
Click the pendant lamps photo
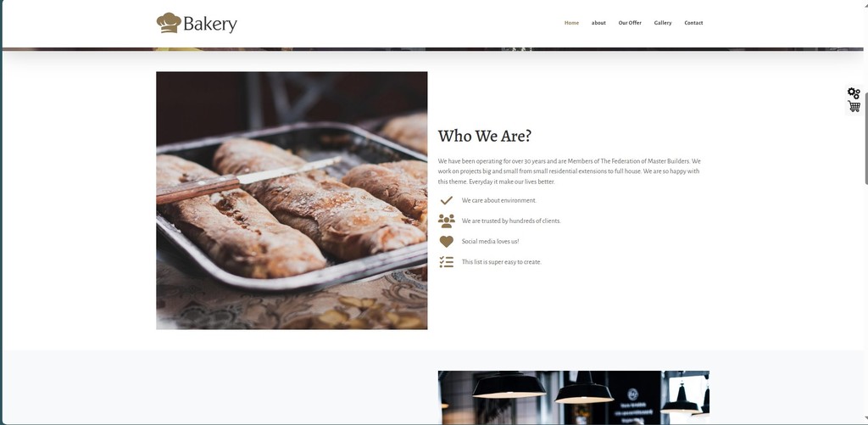click(x=574, y=397)
